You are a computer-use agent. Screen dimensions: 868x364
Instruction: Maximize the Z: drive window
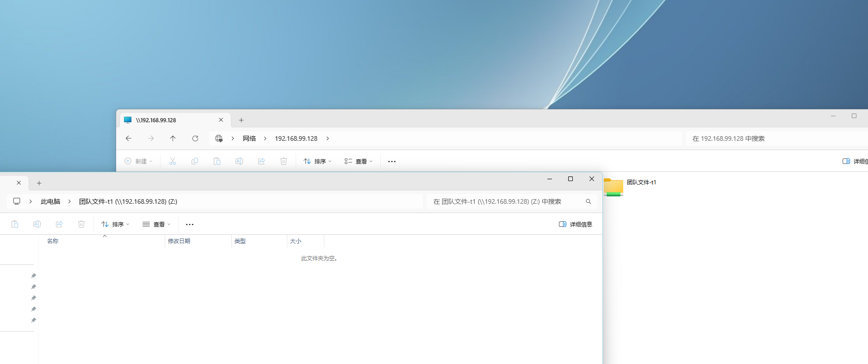(570, 179)
